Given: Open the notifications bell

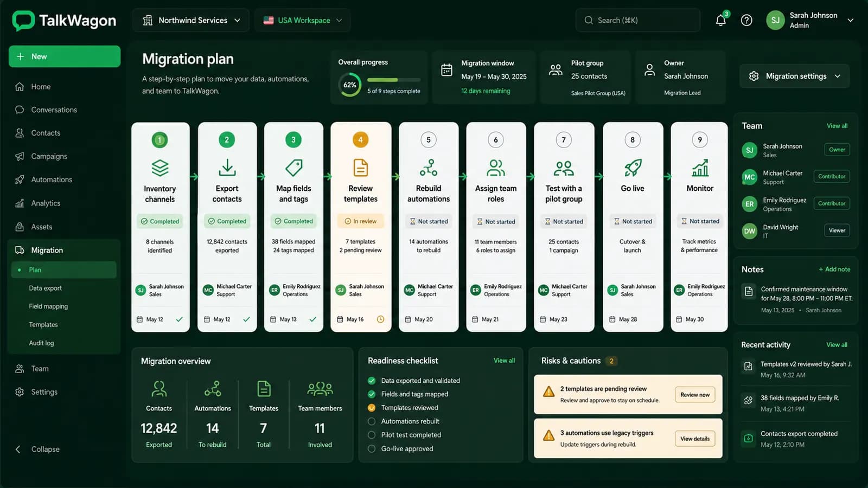Looking at the screenshot, I should pyautogui.click(x=720, y=21).
